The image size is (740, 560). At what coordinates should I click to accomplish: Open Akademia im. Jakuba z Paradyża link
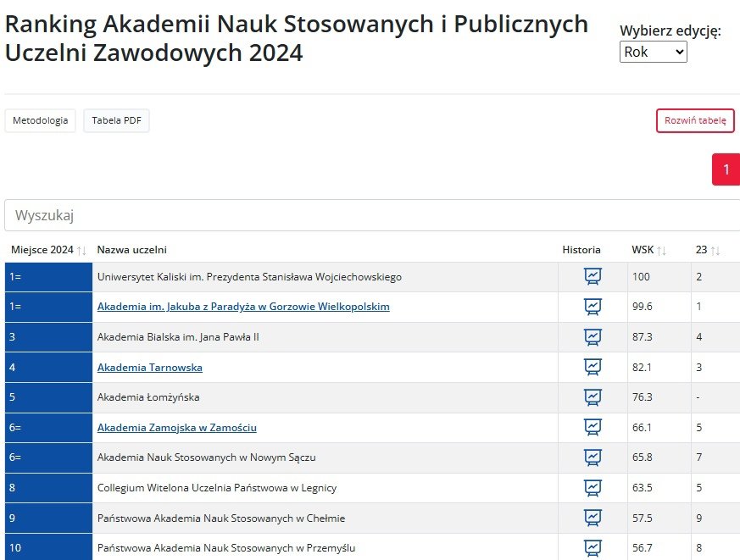click(x=243, y=307)
